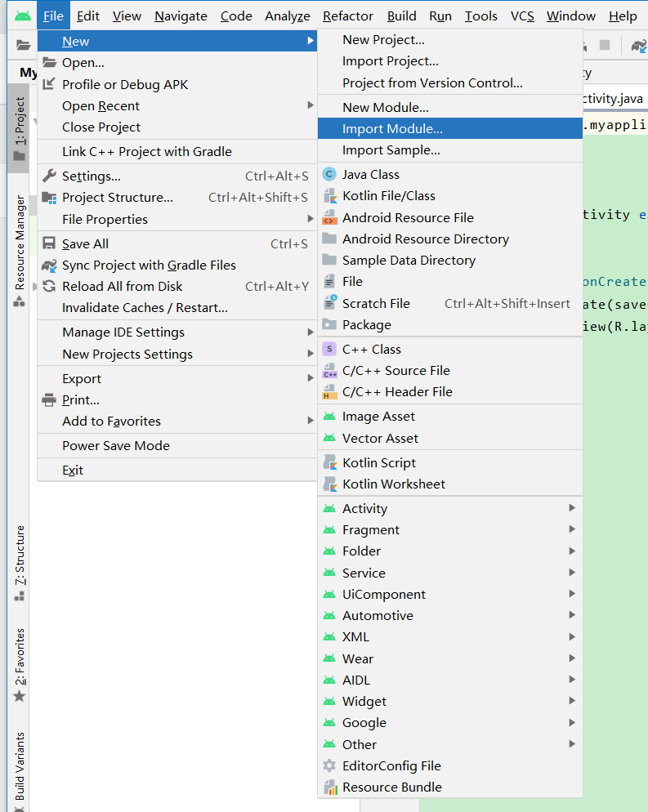
Task: Expand the Widget submenu arrow
Action: pos(572,701)
